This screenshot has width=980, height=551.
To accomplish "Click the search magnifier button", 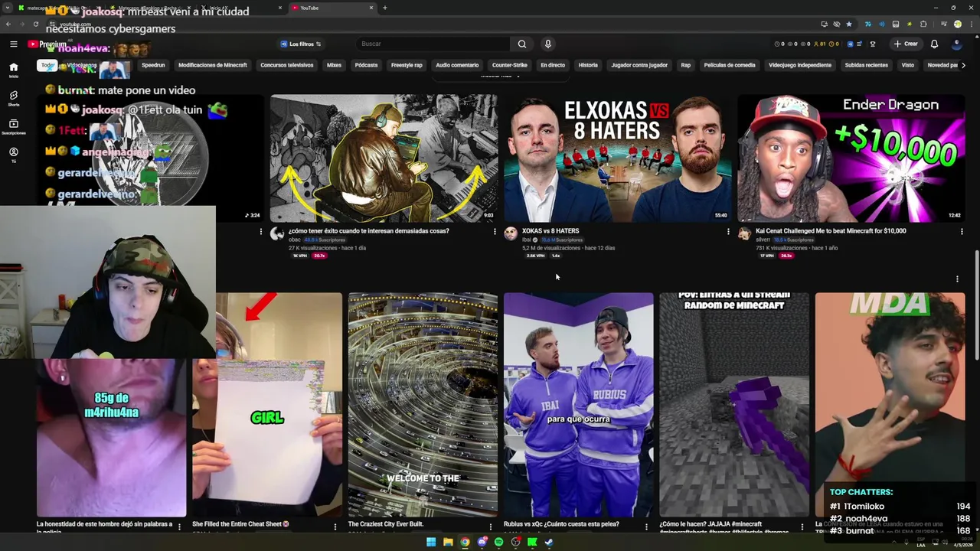I will tap(521, 44).
